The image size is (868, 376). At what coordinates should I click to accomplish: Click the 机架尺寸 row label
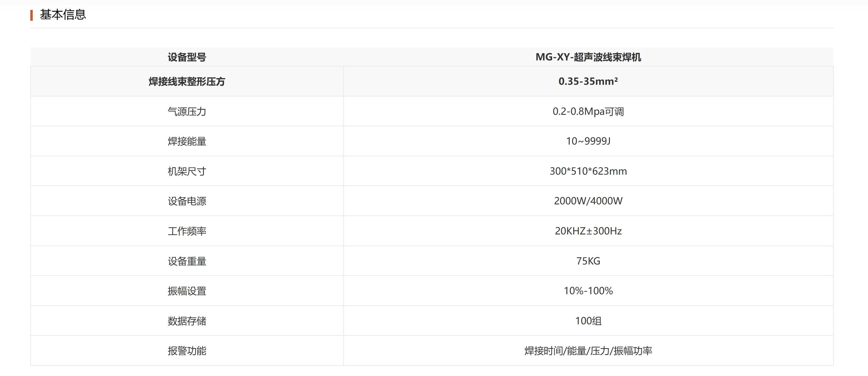187,171
